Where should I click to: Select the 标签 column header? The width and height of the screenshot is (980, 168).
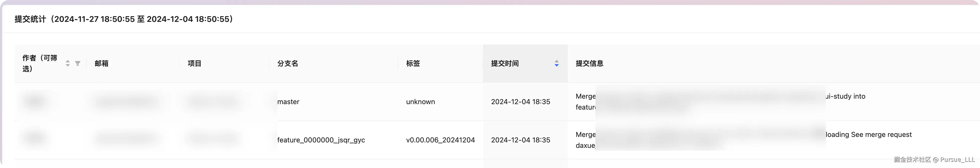click(413, 63)
